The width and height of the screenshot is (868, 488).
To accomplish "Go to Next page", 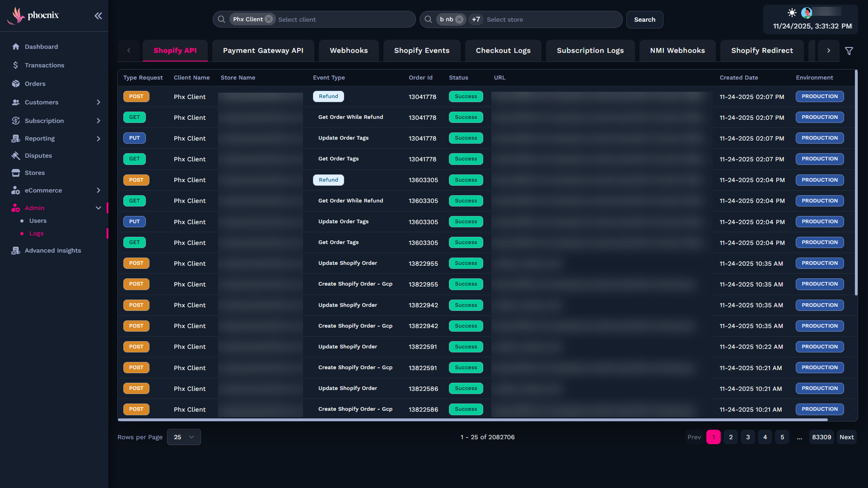I will pyautogui.click(x=846, y=437).
